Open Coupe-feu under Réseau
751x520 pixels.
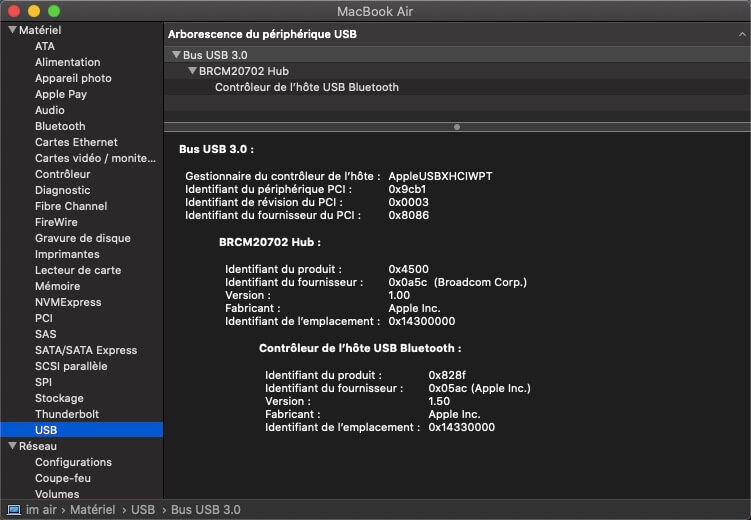point(63,478)
